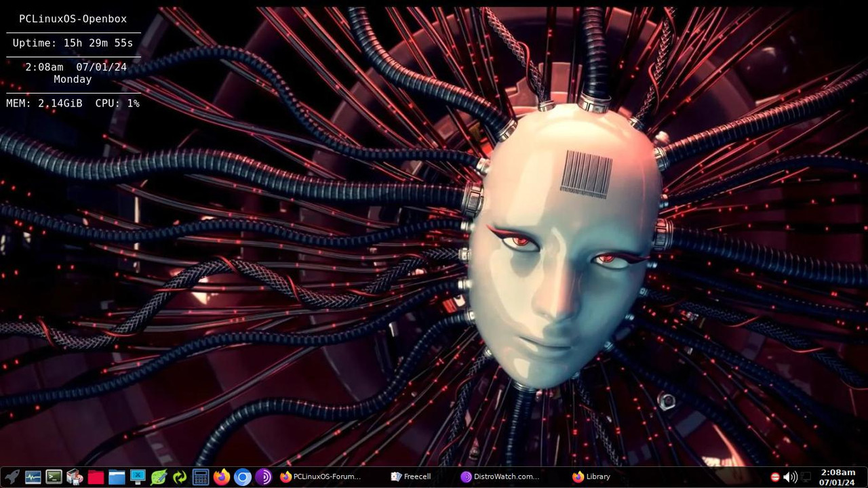
Task: Click the red stop tray icon
Action: pyautogui.click(x=775, y=477)
